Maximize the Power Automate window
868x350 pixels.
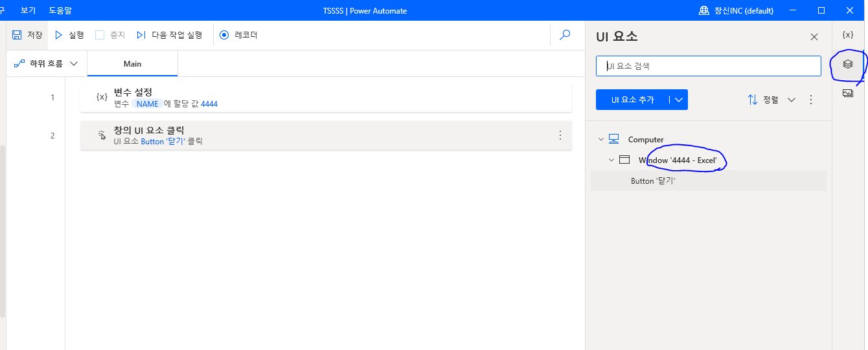pyautogui.click(x=821, y=10)
